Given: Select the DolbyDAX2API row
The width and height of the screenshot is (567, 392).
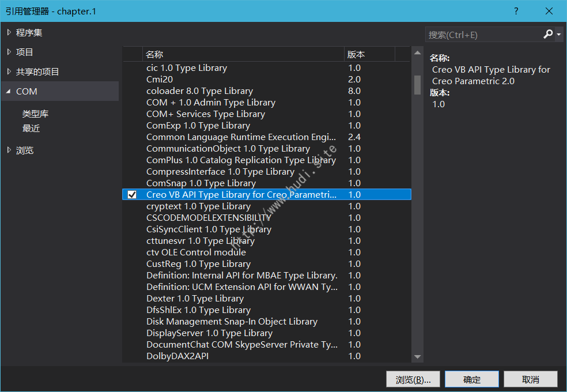Looking at the screenshot, I should [x=267, y=356].
